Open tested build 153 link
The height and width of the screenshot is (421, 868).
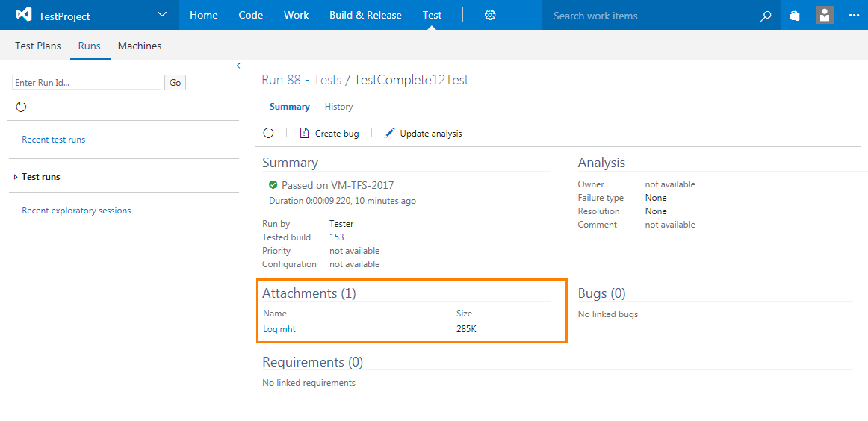pos(337,237)
